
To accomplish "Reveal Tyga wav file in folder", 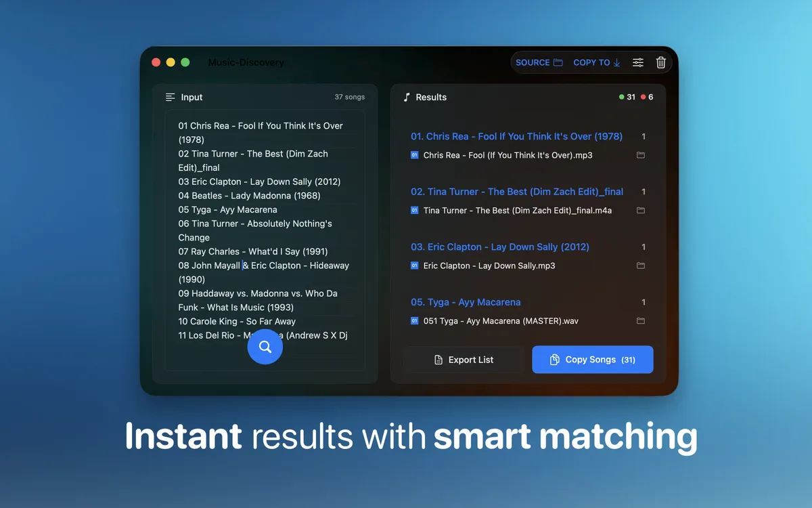I will coord(641,321).
